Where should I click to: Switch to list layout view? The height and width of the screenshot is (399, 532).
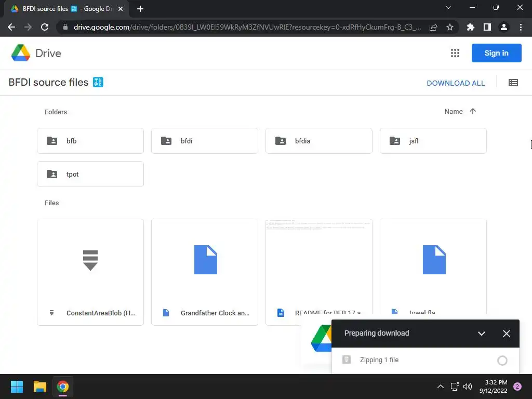click(513, 83)
